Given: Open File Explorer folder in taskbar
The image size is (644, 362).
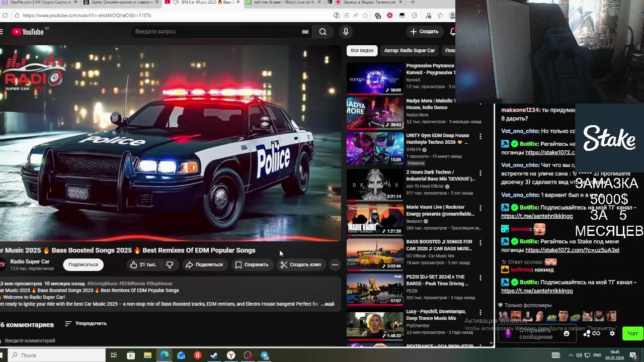Looking at the screenshot, I should [x=147, y=355].
